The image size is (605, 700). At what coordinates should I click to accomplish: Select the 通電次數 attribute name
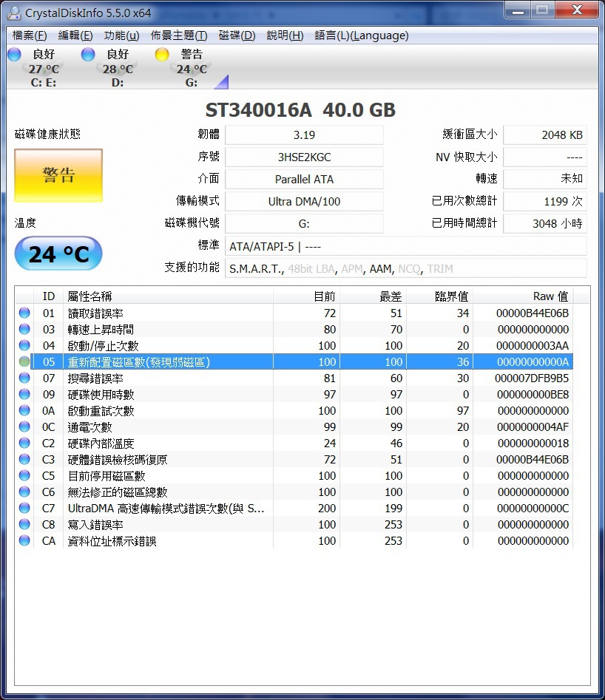[89, 427]
